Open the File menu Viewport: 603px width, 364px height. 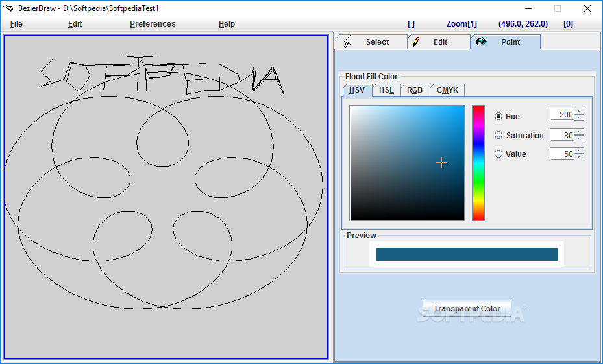16,24
